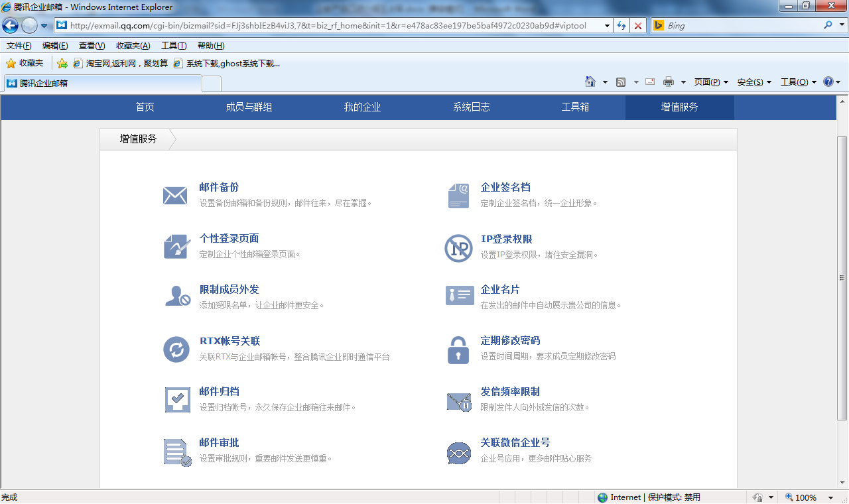The image size is (849, 504).
Task: Click the 企业名片 card icon
Action: coord(460,296)
